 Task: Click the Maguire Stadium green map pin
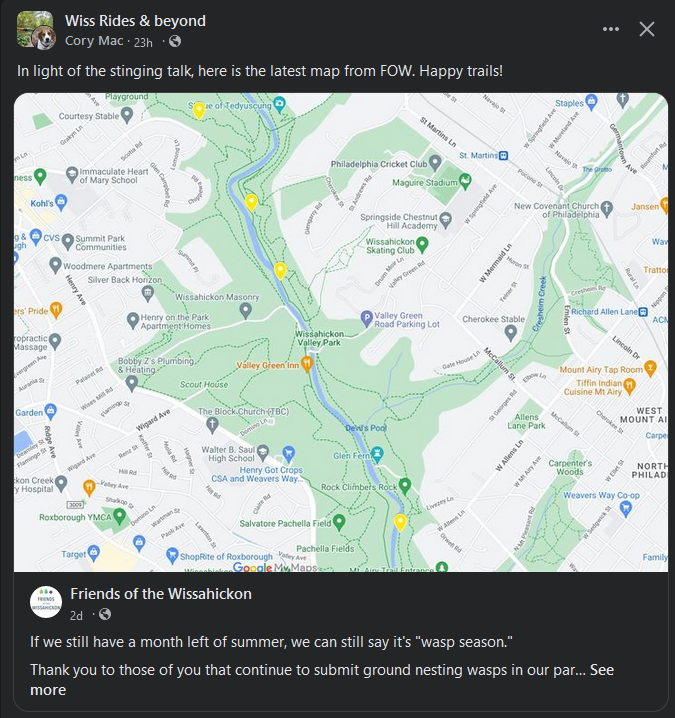tap(465, 182)
